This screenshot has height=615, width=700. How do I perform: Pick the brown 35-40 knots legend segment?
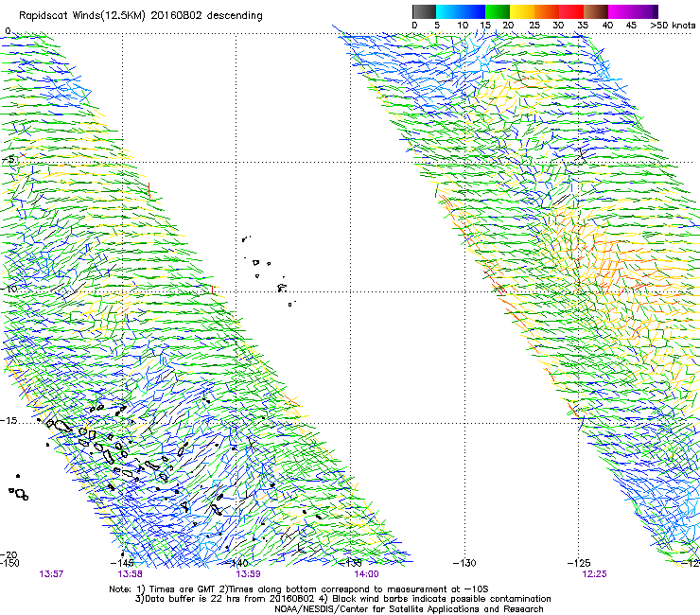pos(596,11)
